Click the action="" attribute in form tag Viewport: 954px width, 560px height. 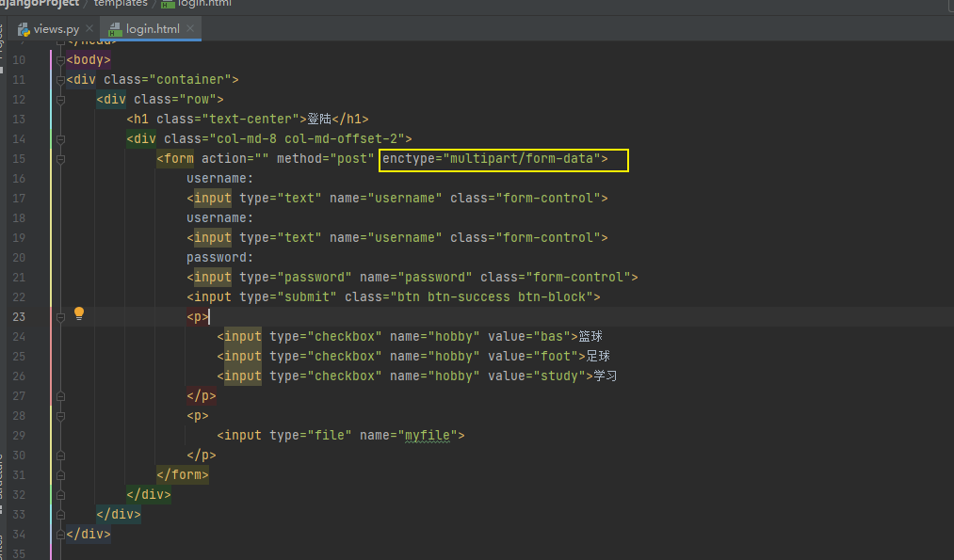[x=234, y=159]
